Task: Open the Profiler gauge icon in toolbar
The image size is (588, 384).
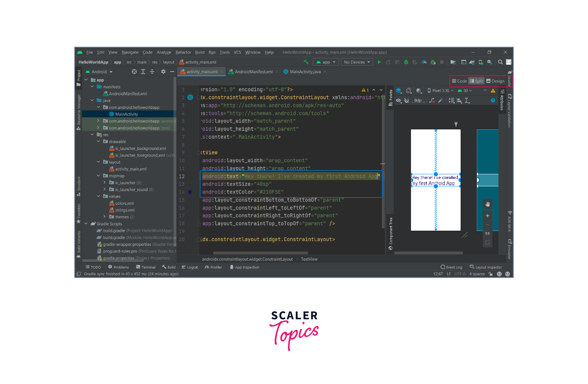Action: click(424, 62)
